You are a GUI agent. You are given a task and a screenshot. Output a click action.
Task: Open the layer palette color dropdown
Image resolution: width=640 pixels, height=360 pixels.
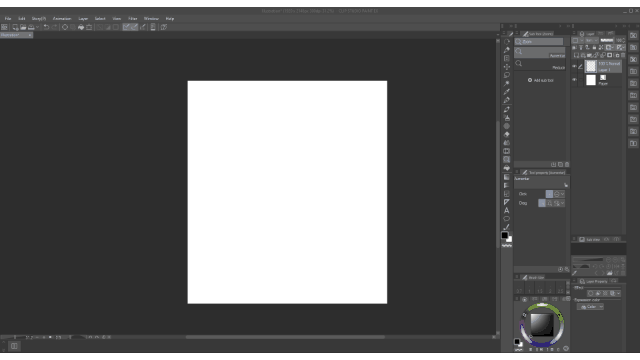(578, 40)
